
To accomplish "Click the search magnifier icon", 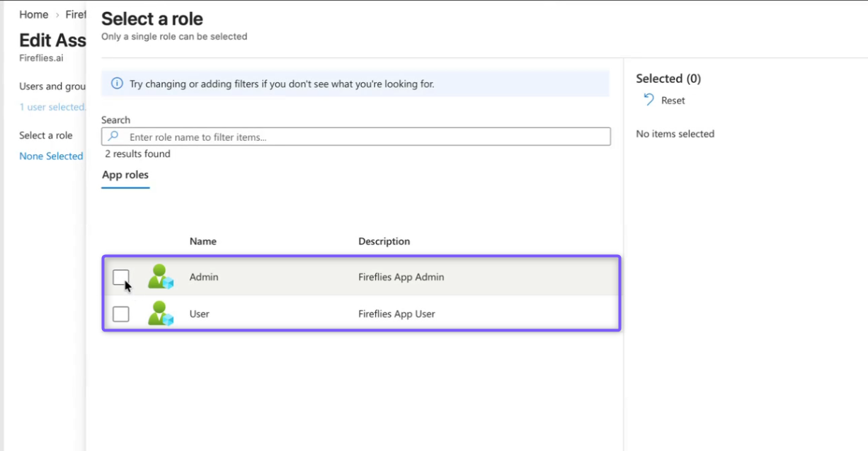I will coord(114,137).
